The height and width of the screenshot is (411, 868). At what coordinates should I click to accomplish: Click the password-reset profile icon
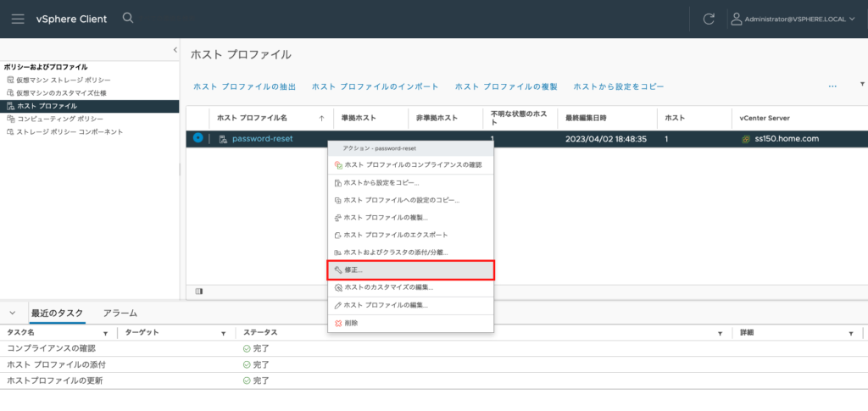(x=223, y=139)
